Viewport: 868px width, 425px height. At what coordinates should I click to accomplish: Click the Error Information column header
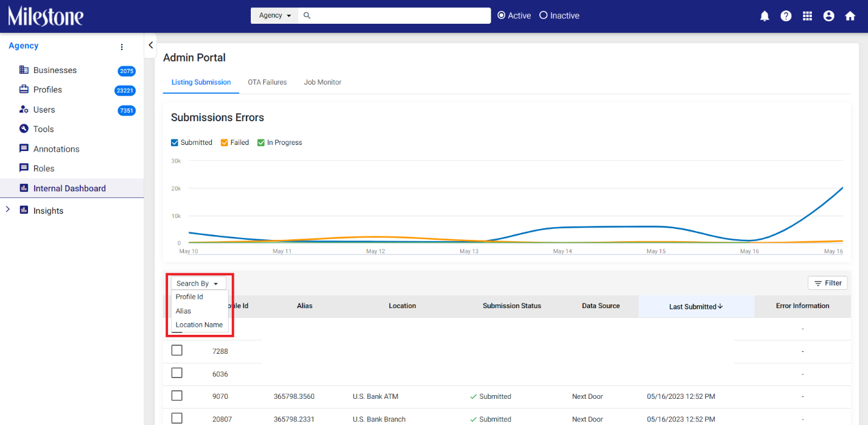click(802, 306)
